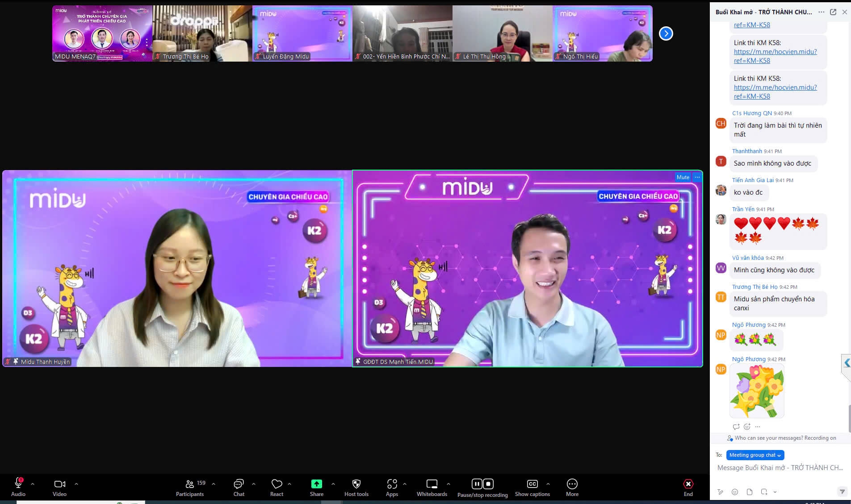
Task: Expand the screenshot options arrow in chat composer
Action: coord(775,492)
